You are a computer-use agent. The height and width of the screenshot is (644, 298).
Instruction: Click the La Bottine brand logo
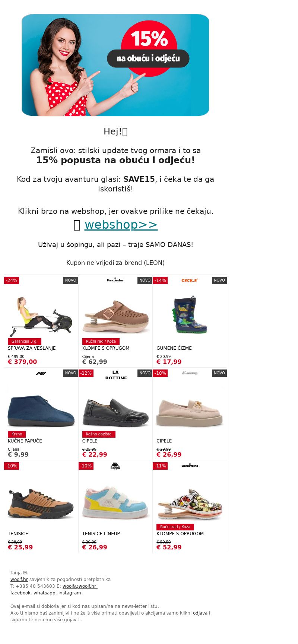(115, 374)
